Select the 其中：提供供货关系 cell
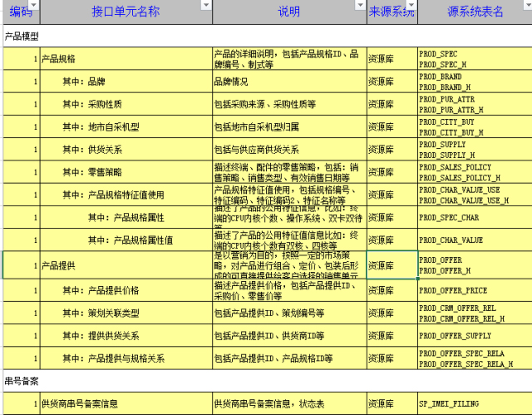Screen dimensions: 532x415 pos(126,336)
